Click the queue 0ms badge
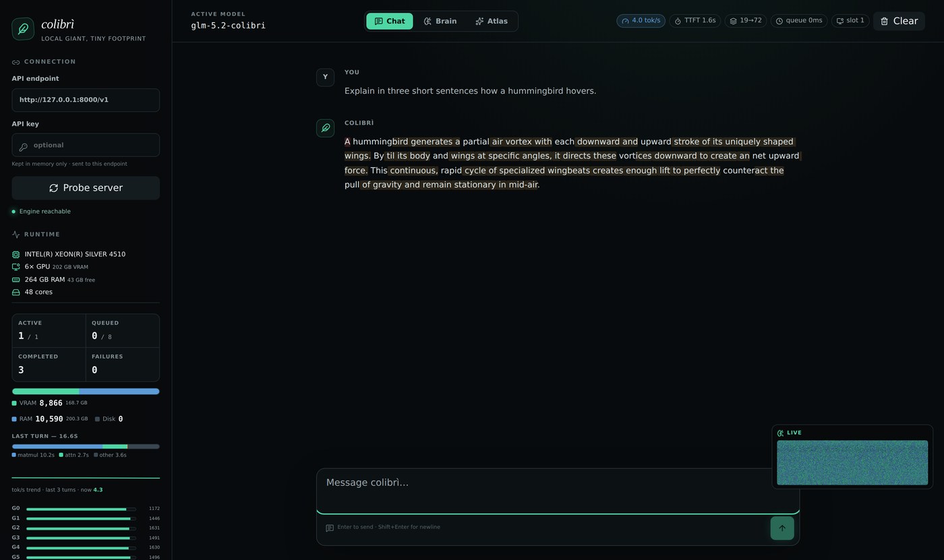This screenshot has height=560, width=944. [798, 21]
